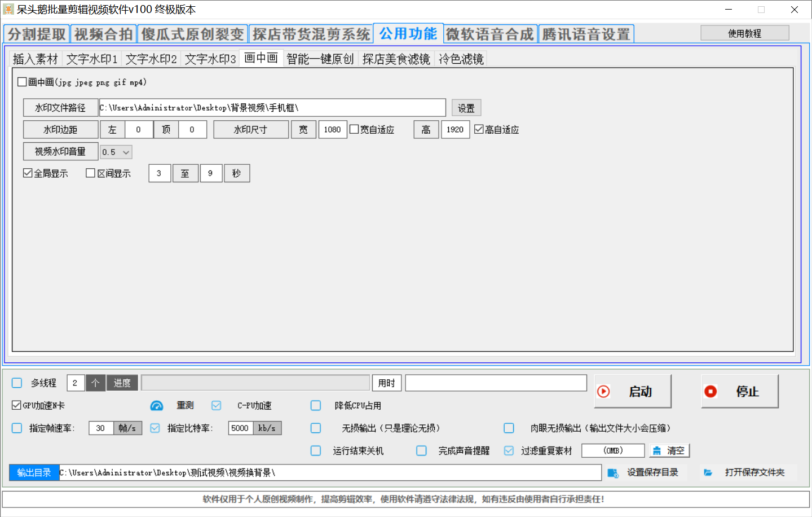
Task: Enable the 多线程 multithread checkbox
Action: [x=17, y=383]
